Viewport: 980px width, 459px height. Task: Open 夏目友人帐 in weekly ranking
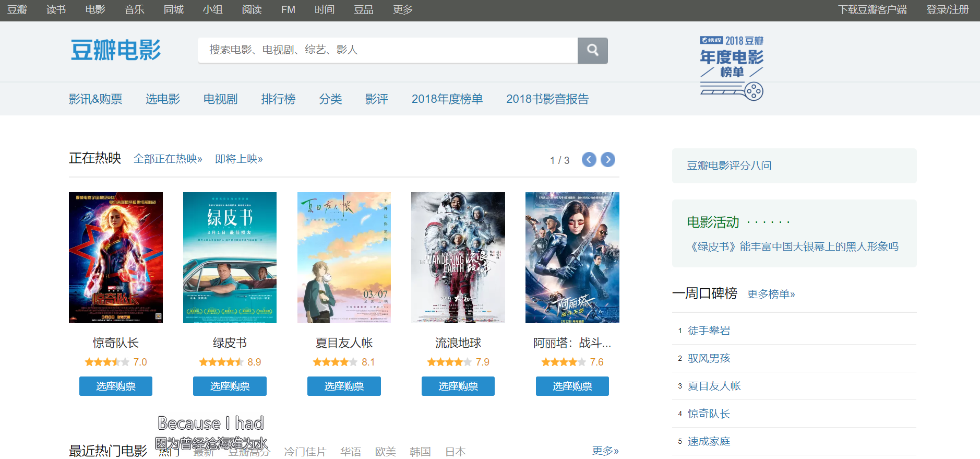(x=714, y=386)
